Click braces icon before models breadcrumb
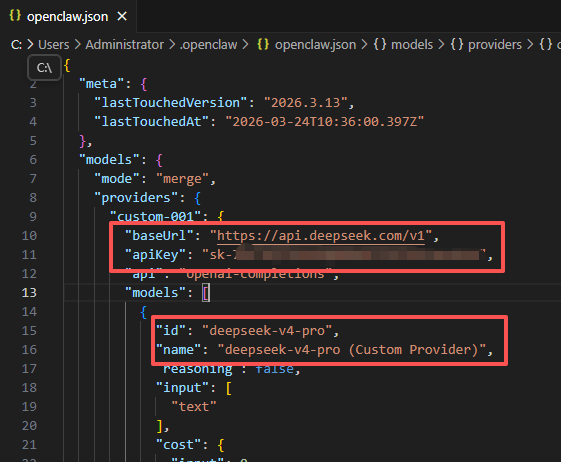This screenshot has height=462, width=561. coord(380,45)
